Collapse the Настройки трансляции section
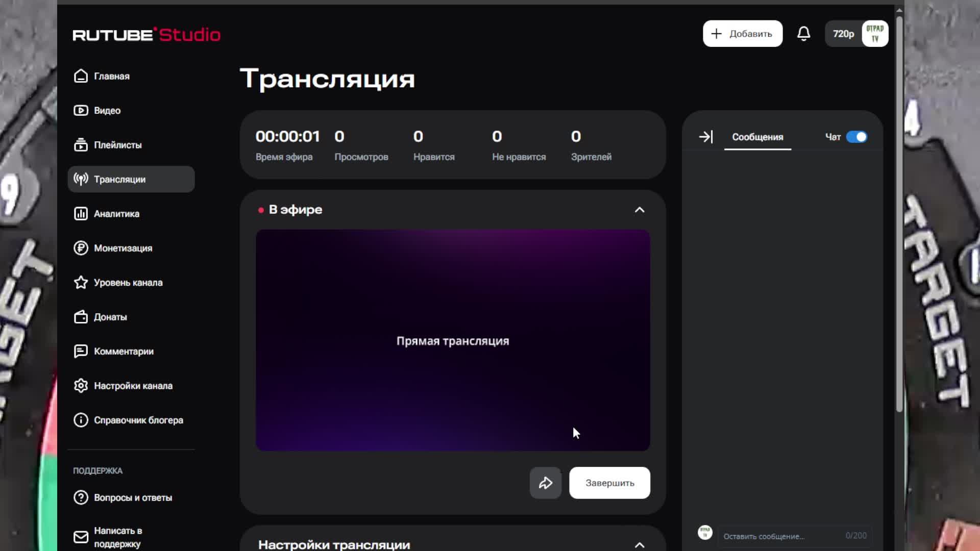This screenshot has height=551, width=980. tap(640, 545)
